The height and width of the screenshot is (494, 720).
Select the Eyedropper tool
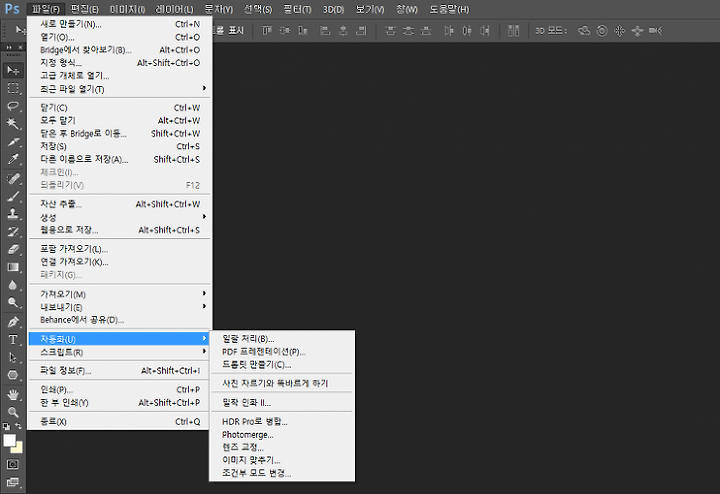pyautogui.click(x=13, y=159)
